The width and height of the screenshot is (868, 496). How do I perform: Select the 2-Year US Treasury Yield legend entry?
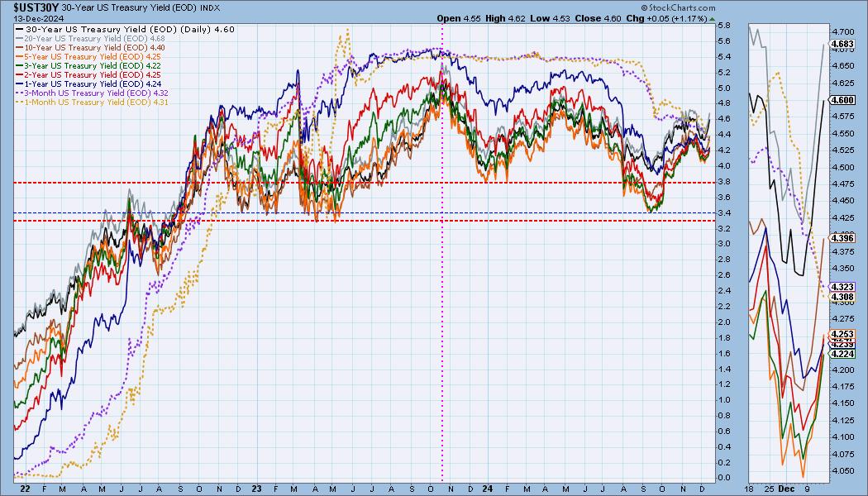point(89,74)
